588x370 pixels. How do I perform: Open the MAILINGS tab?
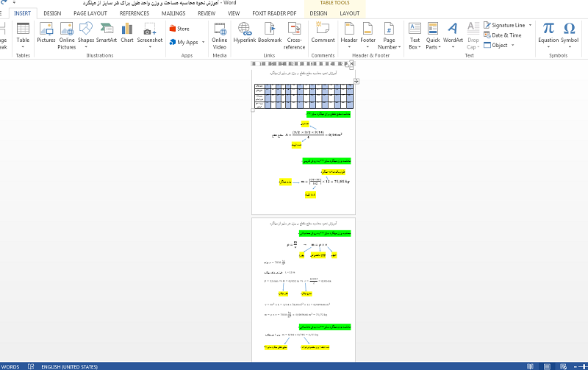(x=173, y=13)
